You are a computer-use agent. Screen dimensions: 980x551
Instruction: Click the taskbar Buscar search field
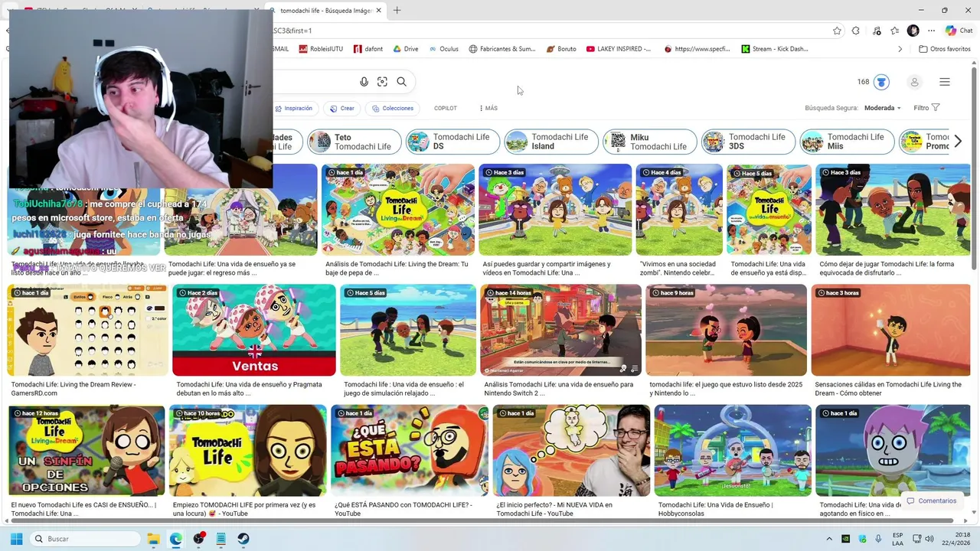click(85, 539)
